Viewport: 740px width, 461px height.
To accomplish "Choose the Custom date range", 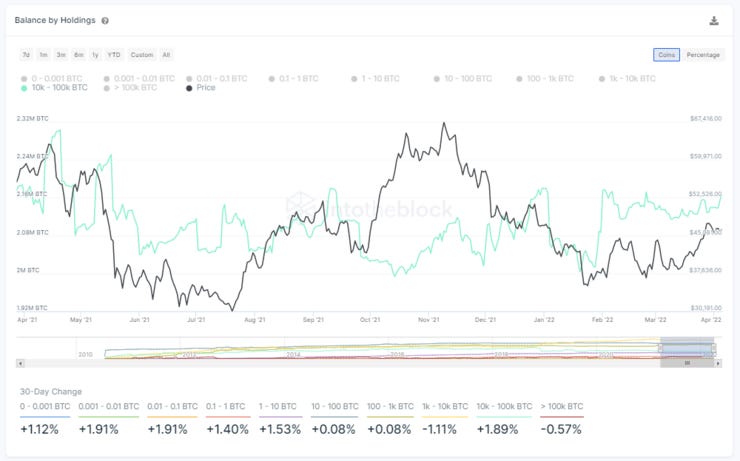I will (x=142, y=55).
